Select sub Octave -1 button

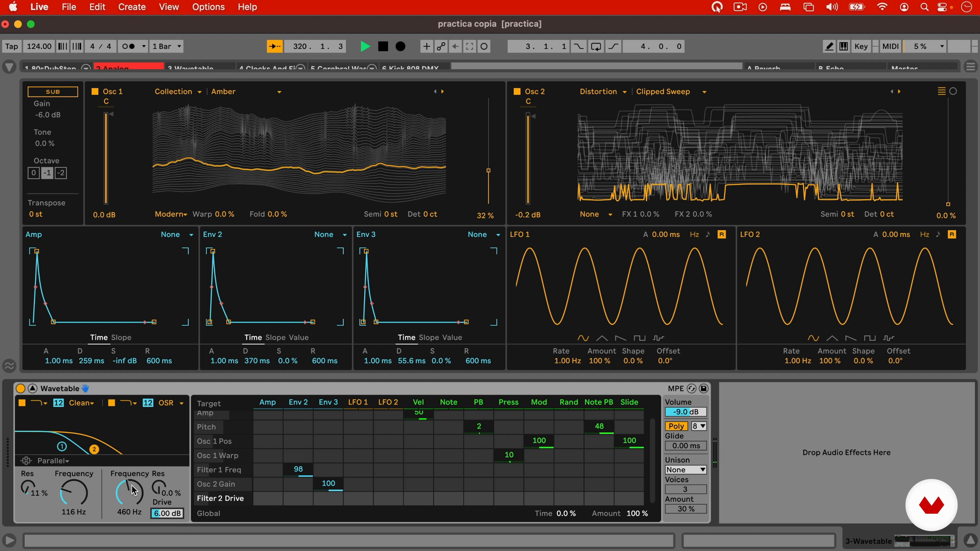coord(47,173)
